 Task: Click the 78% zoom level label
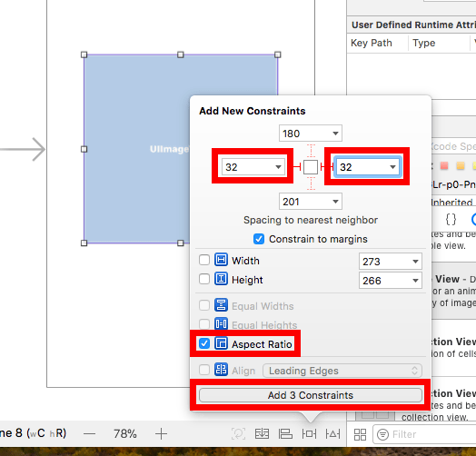coord(125,434)
